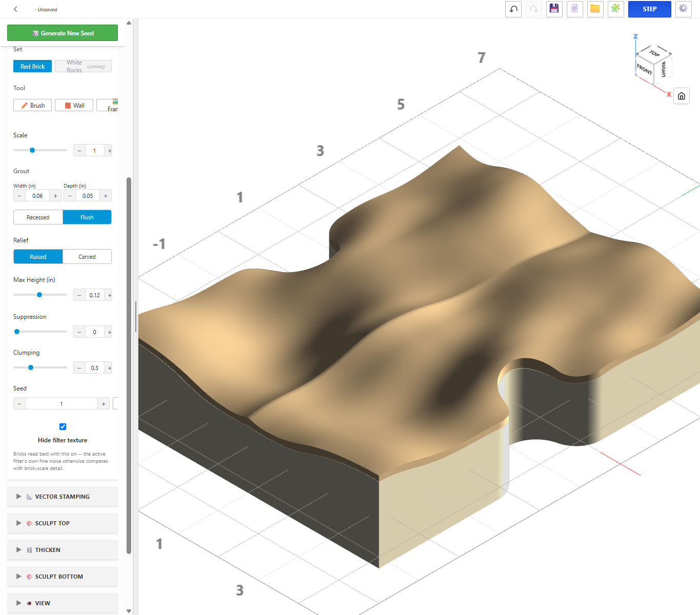Screen dimensions: 700x615
Task: Click the back arrow icon
Action: 16,9
